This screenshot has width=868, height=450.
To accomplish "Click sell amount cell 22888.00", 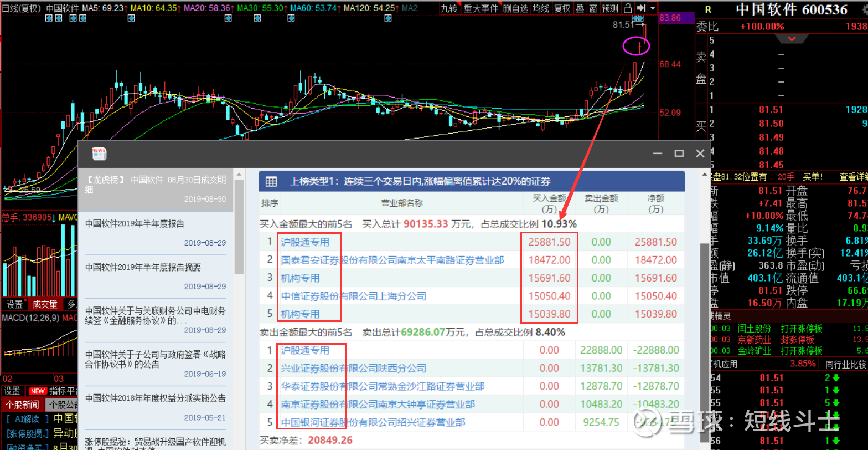I will pyautogui.click(x=601, y=350).
